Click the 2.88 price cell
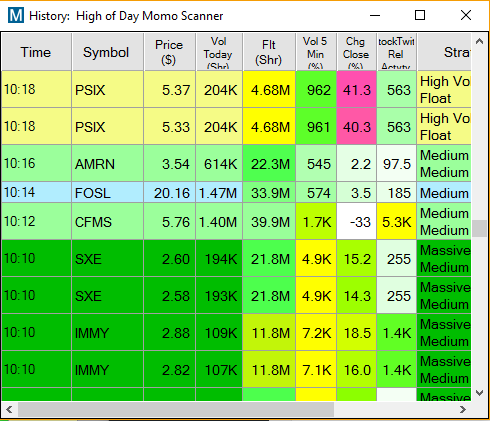This screenshot has width=490, height=421. [x=170, y=333]
